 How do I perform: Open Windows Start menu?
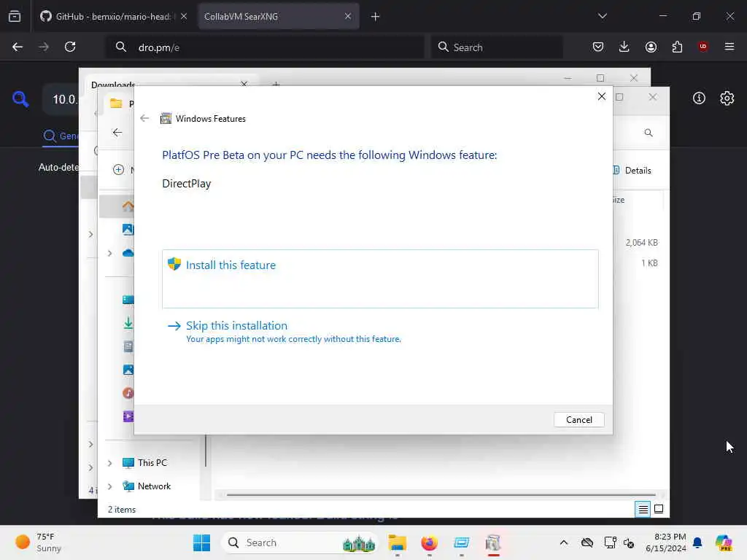click(x=201, y=542)
